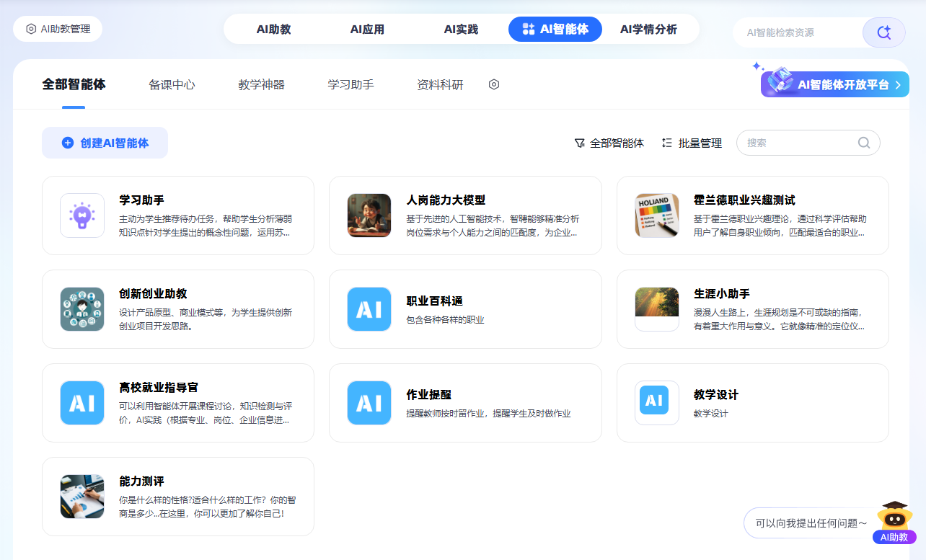Click 创建AI智能体 button
926x560 pixels.
[x=105, y=143]
